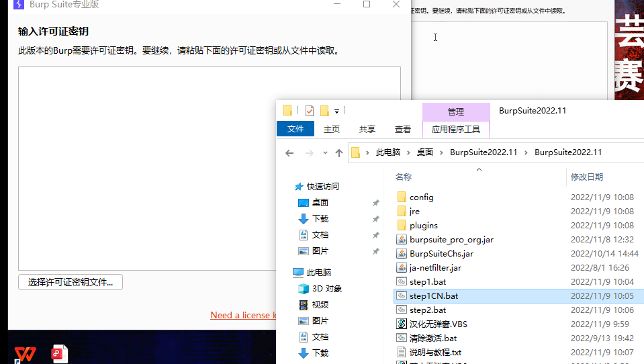The height and width of the screenshot is (364, 644).
Task: Click 桌面 in the address breadcrumb
Action: 424,152
